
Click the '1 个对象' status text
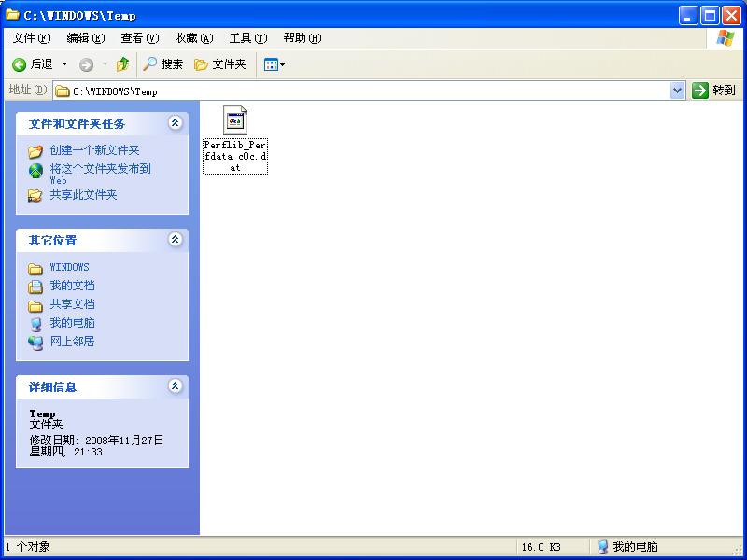(x=28, y=547)
